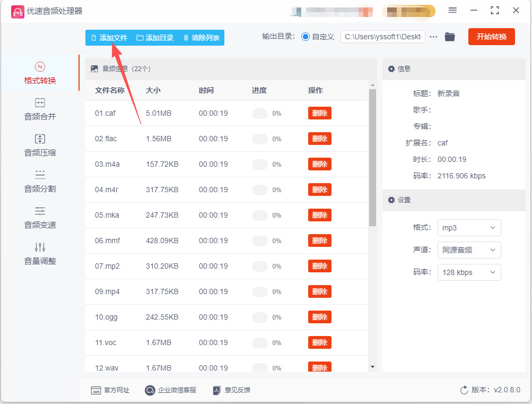
Task: Click the 进度 column header
Action: point(259,90)
